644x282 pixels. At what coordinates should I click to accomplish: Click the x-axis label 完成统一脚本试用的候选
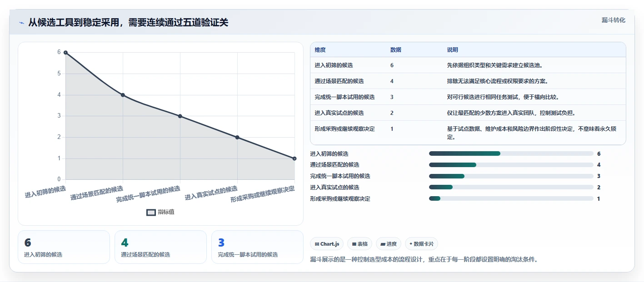(x=148, y=194)
